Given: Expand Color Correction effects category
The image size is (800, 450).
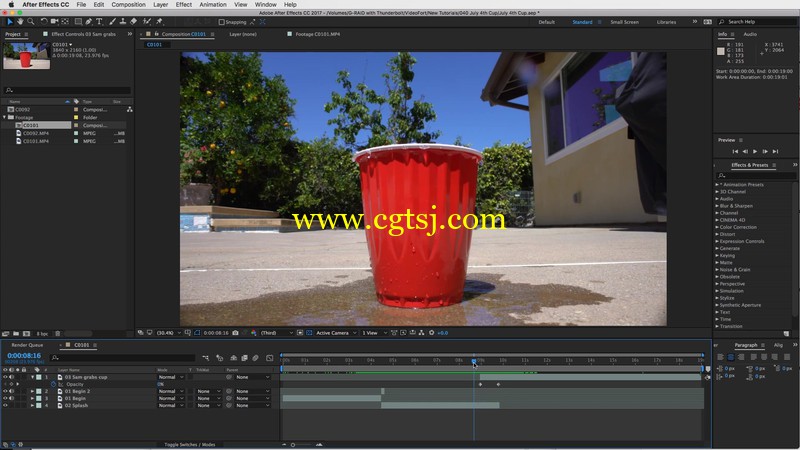Looking at the screenshot, I should tap(717, 227).
